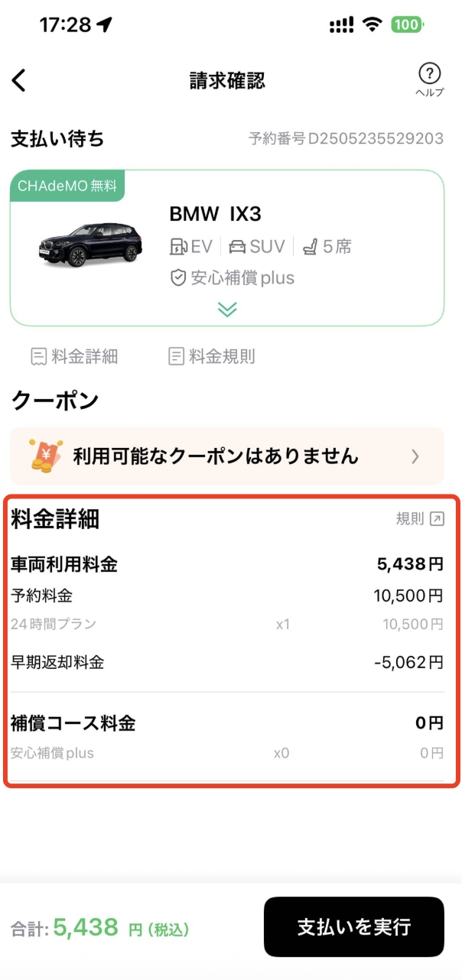Tap the back arrow icon
Viewport: 462px width, 980px height.
coord(19,80)
